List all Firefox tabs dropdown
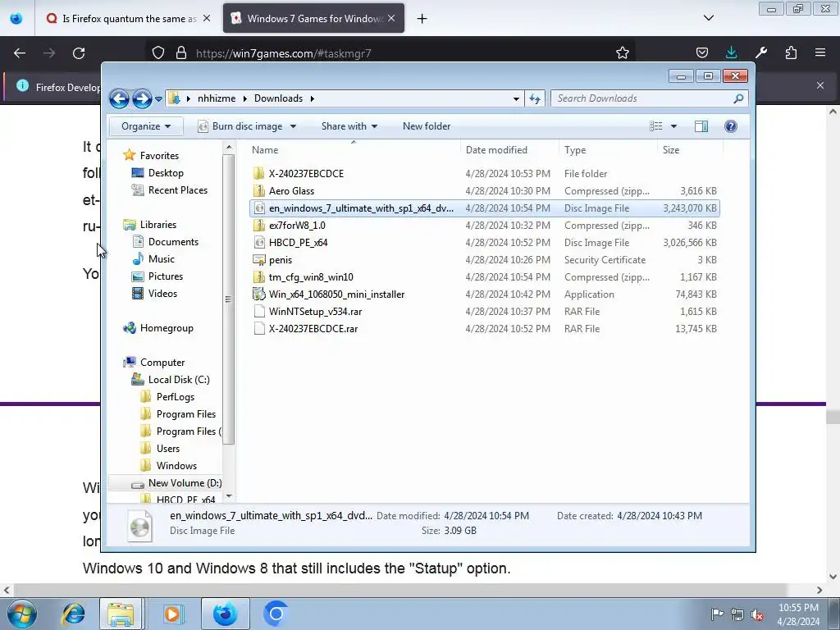The width and height of the screenshot is (840, 630). tap(708, 18)
